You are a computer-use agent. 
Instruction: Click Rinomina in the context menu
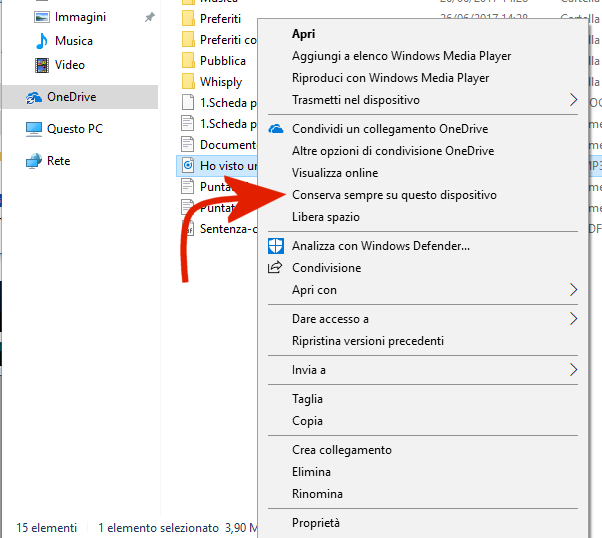tap(317, 494)
